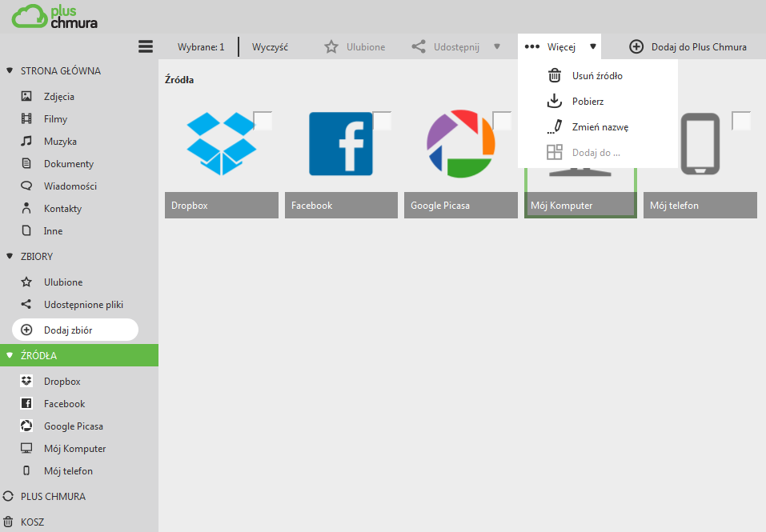
Task: Click the monitor icon beside Mój Komputer in sidebar
Action: pyautogui.click(x=26, y=448)
